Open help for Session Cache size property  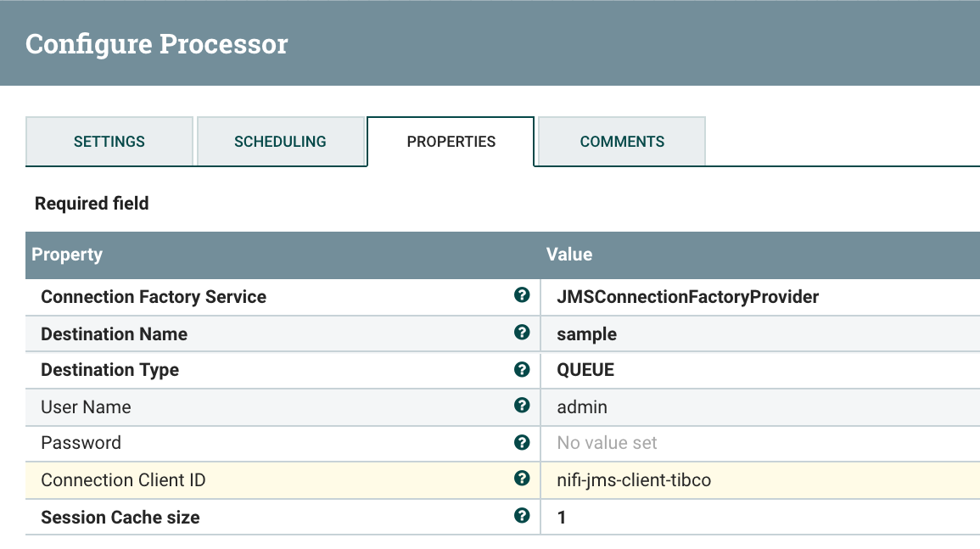pyautogui.click(x=521, y=515)
